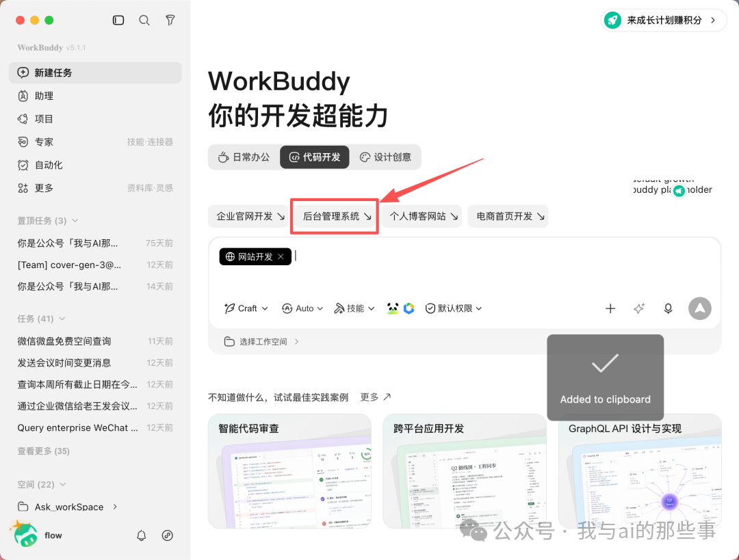Open the flow user avatar
Screen dimensions: 739x560
coord(25,534)
